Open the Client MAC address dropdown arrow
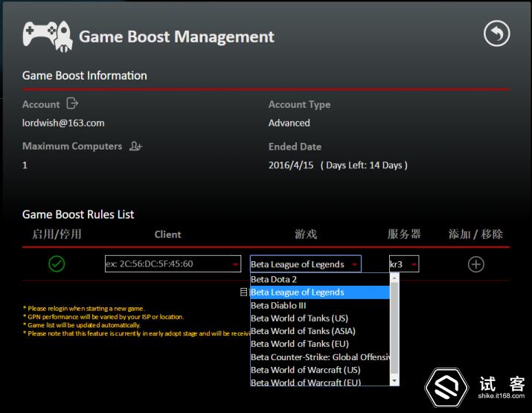The width and height of the screenshot is (532, 413). (x=235, y=264)
